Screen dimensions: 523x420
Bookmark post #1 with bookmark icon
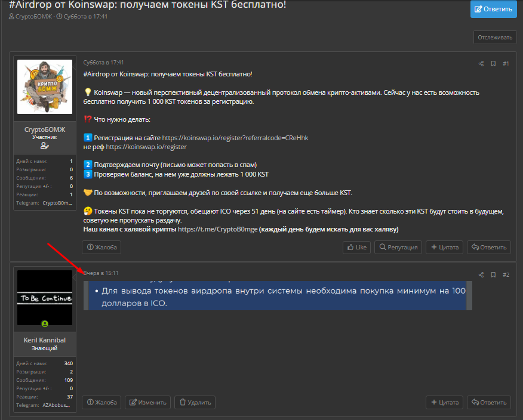click(x=493, y=63)
